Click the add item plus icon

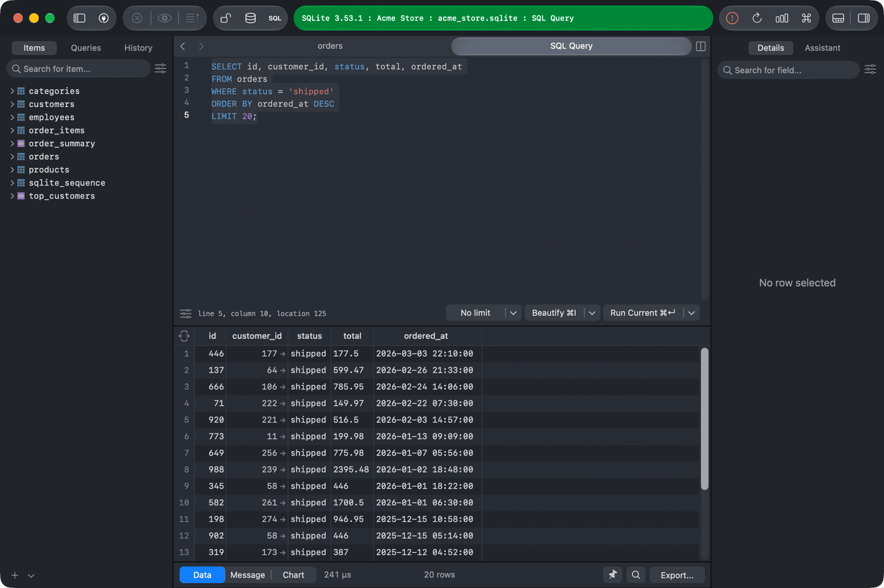(x=15, y=575)
